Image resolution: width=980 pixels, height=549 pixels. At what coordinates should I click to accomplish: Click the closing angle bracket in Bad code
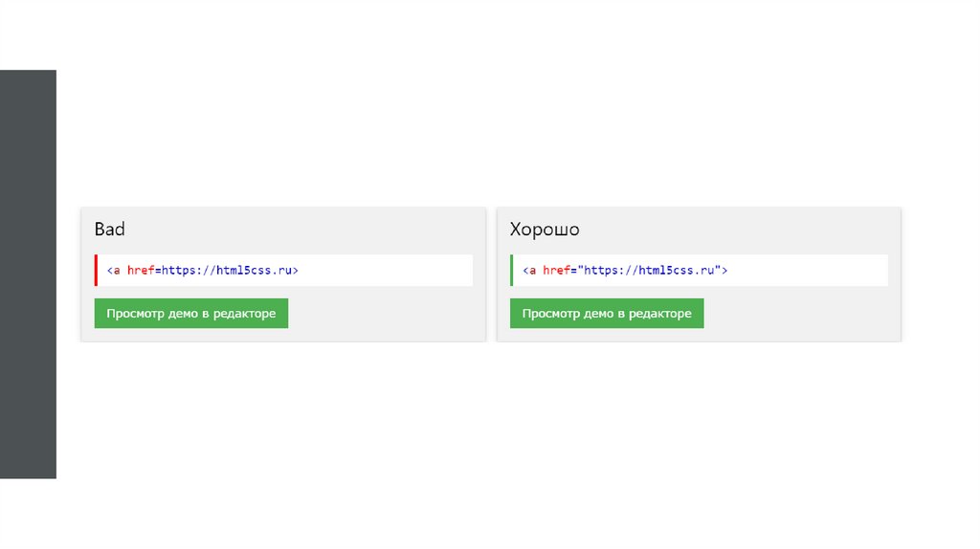296,271
